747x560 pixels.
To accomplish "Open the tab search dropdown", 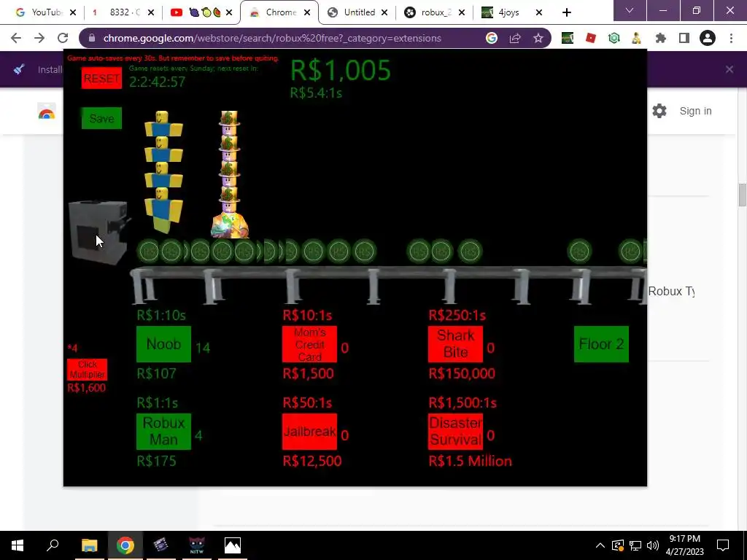I will click(630, 10).
